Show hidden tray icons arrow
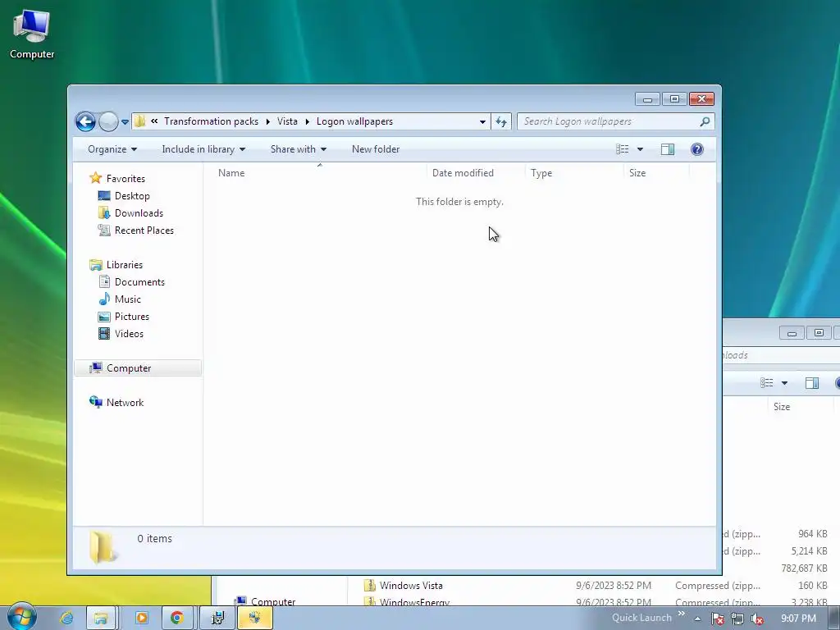Screen dimensions: 840x630 [697, 619]
